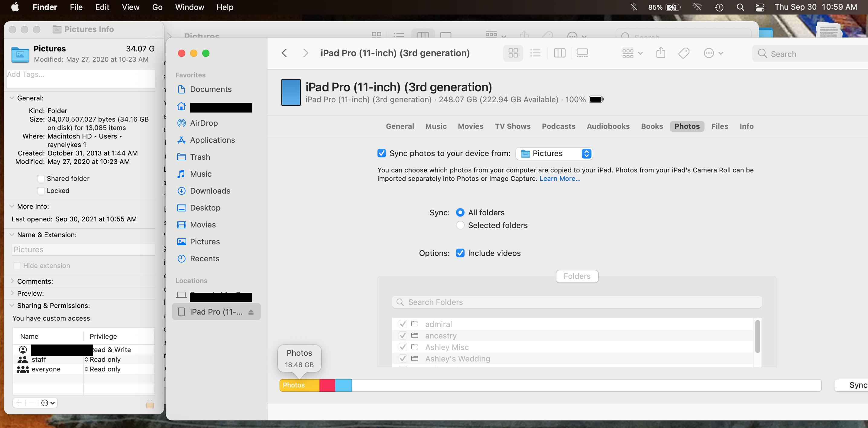Expand the Comments section

point(12,281)
